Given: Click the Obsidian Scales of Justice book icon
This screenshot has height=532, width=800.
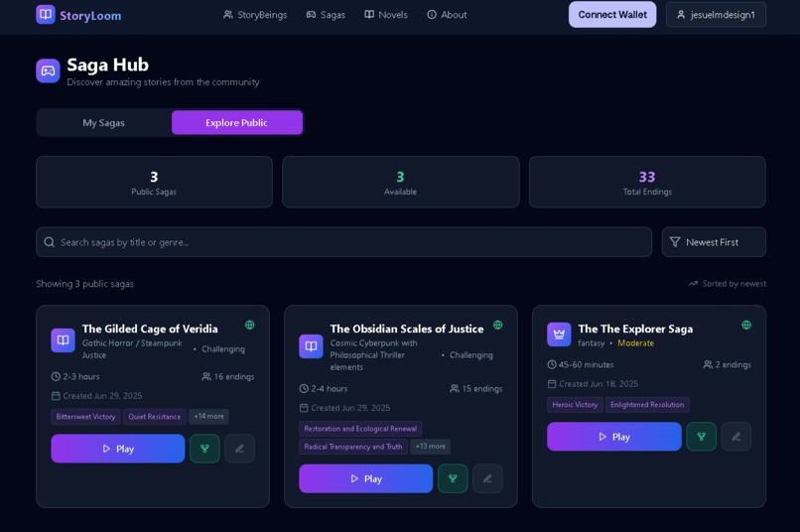Looking at the screenshot, I should (x=311, y=346).
